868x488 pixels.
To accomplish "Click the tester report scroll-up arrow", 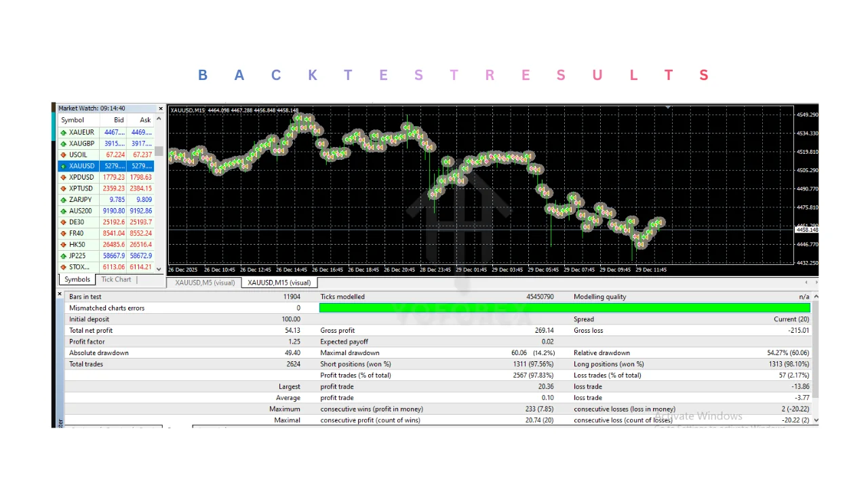I will pos(815,296).
